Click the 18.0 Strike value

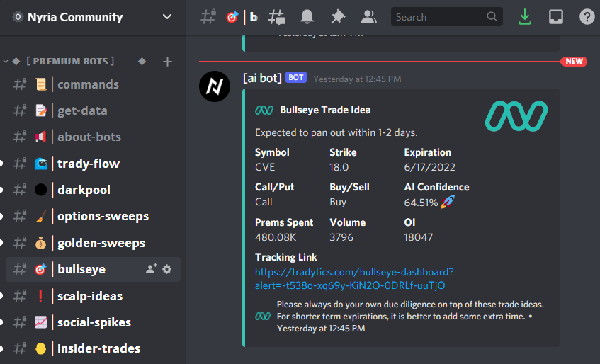coord(339,167)
